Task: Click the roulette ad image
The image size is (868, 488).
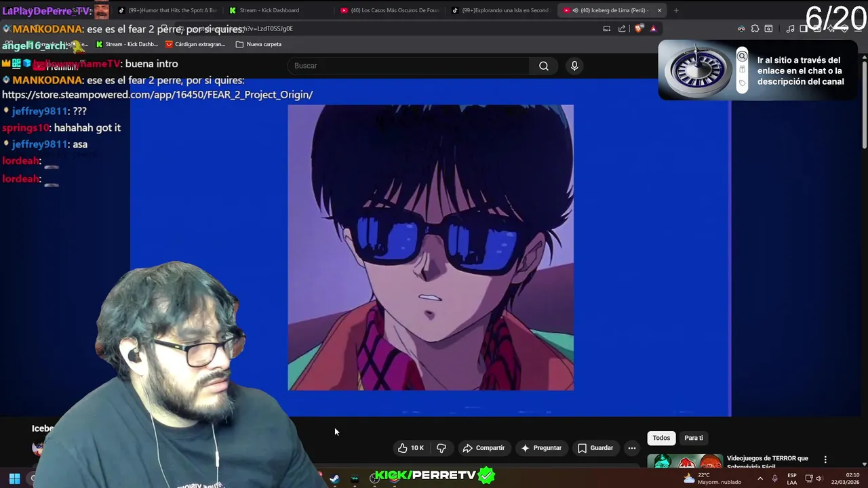Action: (698, 70)
